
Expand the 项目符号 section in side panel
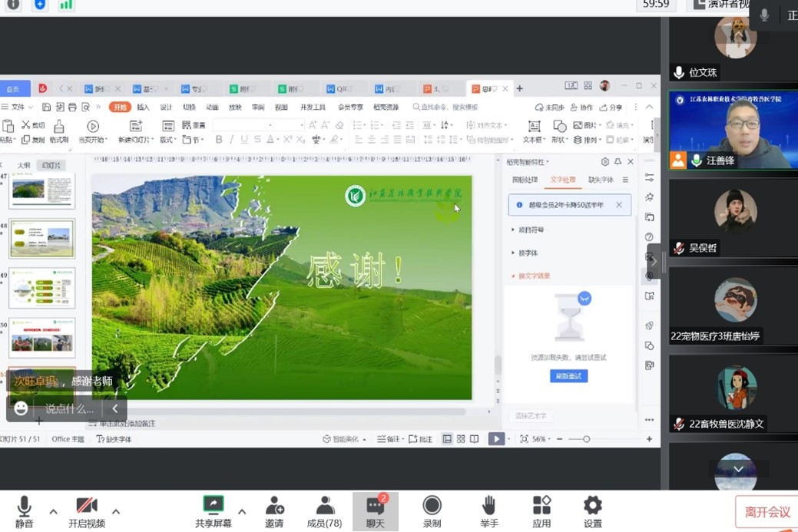coord(531,230)
